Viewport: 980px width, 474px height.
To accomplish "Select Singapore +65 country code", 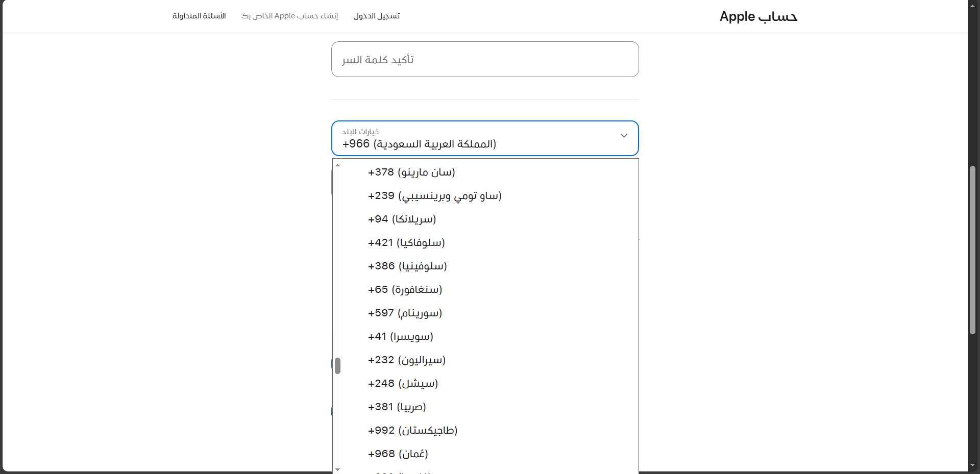I will [x=405, y=290].
